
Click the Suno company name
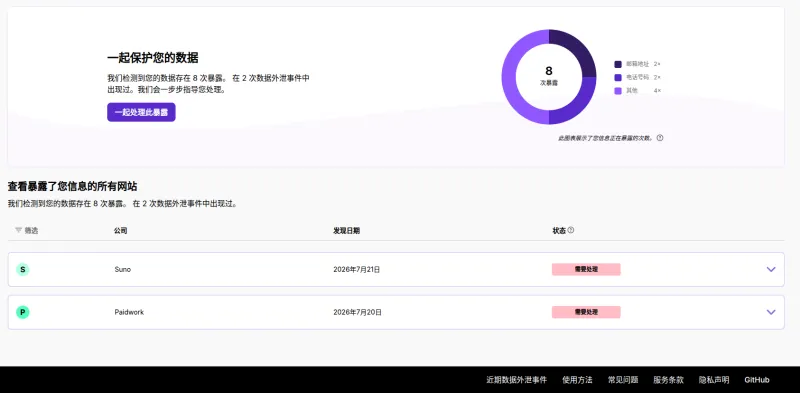pos(122,269)
